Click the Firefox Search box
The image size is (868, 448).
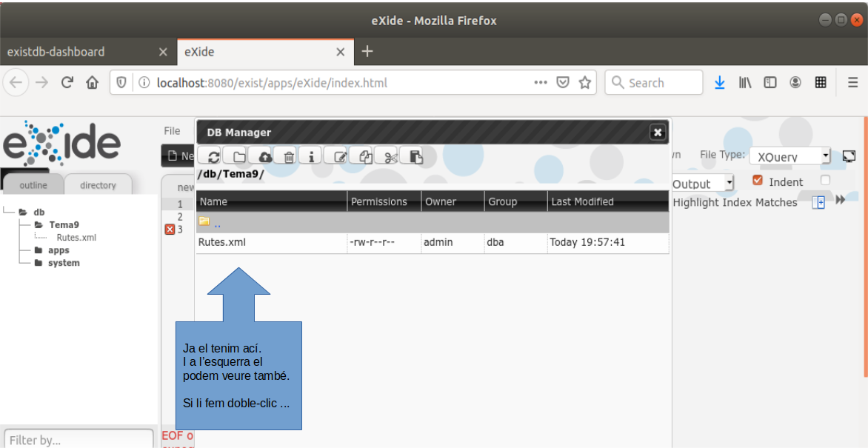click(x=654, y=82)
